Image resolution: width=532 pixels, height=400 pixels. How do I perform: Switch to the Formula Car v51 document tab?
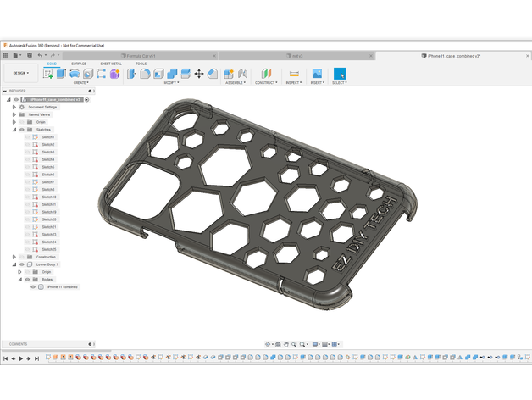141,56
